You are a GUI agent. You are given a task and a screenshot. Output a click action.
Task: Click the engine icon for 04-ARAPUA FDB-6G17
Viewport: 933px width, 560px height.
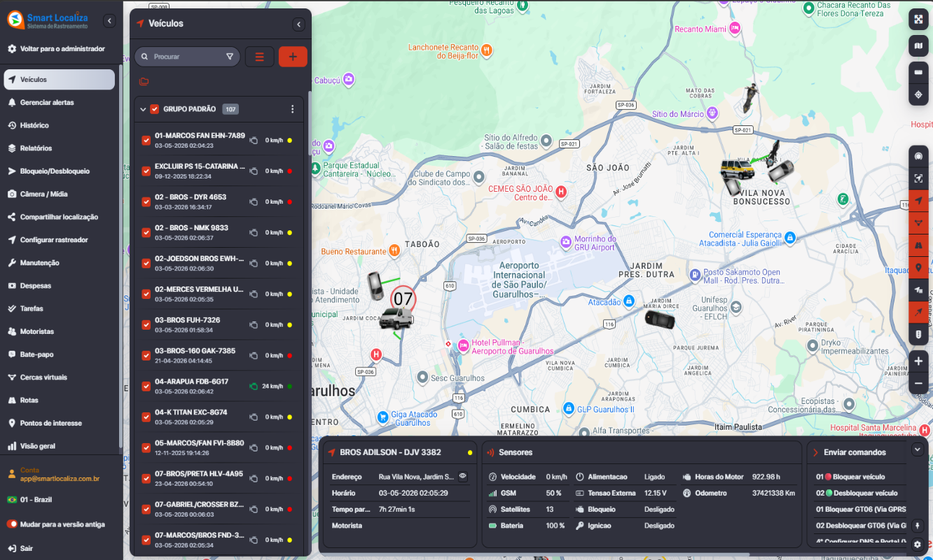[x=254, y=386]
